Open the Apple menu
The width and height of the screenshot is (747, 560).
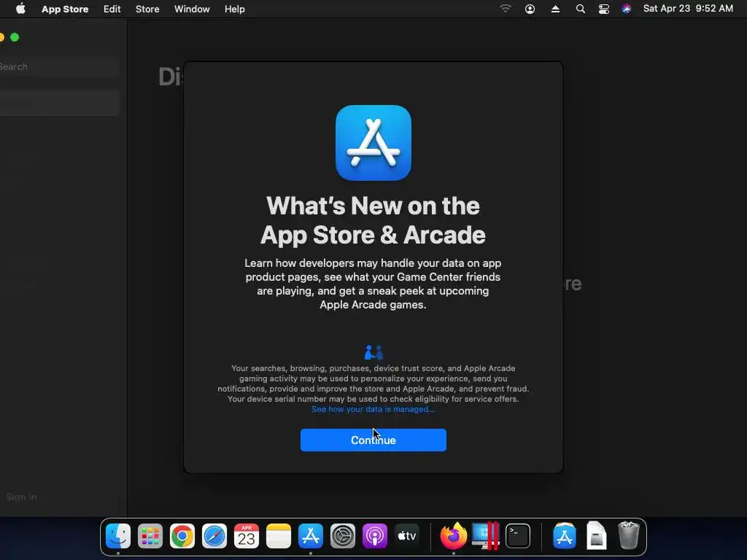pyautogui.click(x=20, y=9)
